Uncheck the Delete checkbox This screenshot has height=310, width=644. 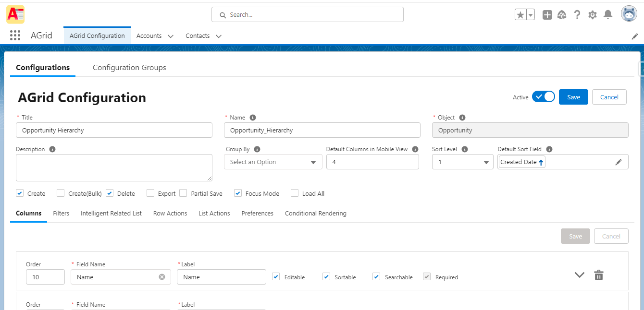click(x=110, y=193)
